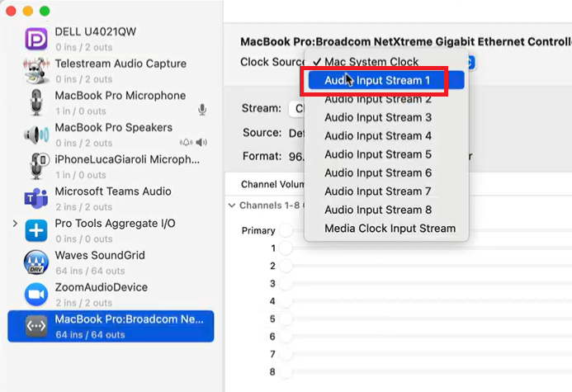This screenshot has height=392, width=572.
Task: Select MacBook Pro Speakers device name
Action: [x=114, y=128]
